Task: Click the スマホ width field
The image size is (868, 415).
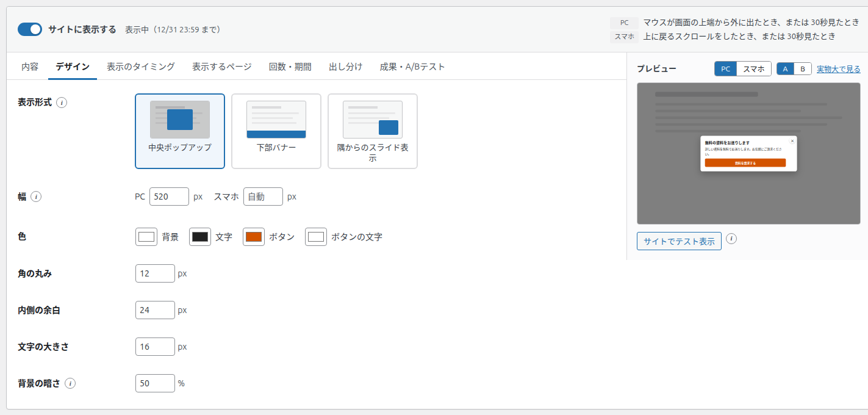Action: pos(263,197)
